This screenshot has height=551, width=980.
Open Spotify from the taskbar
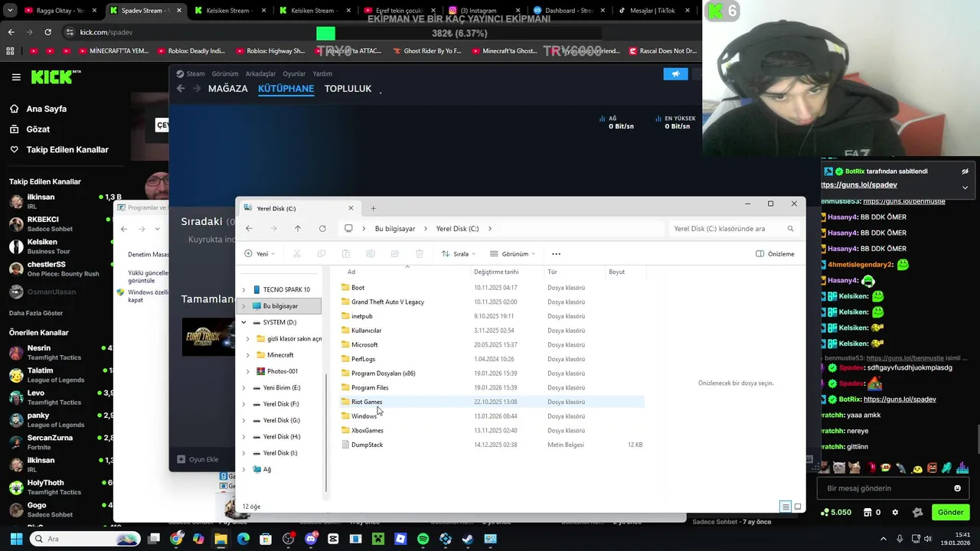point(423,539)
